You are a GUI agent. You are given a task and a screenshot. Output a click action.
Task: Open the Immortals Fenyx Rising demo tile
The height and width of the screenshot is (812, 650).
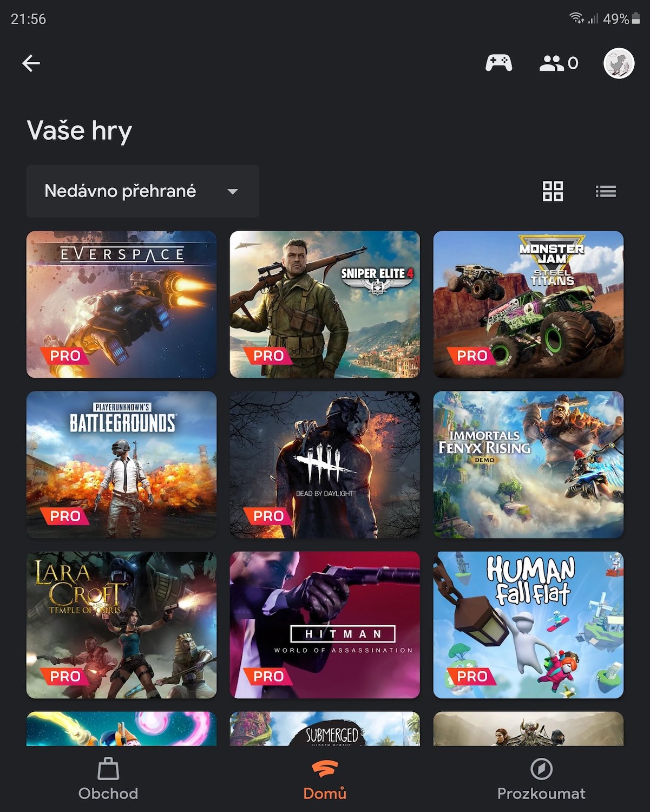(528, 464)
